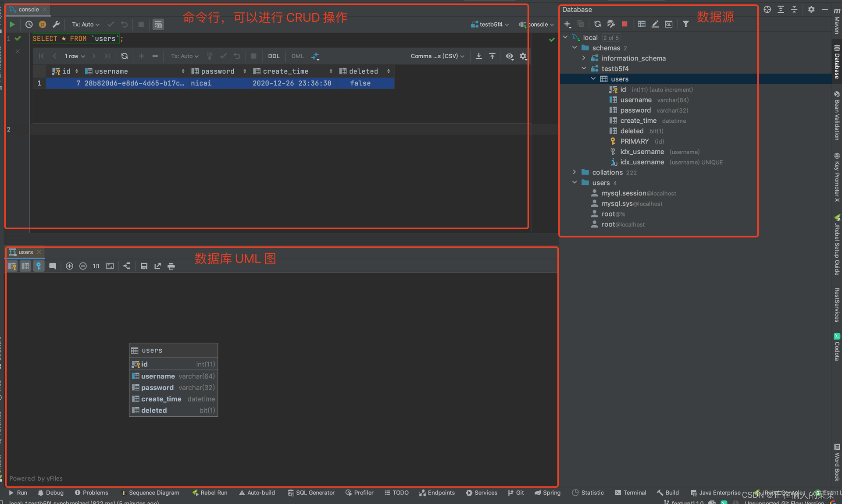Add a new data source with the plus icon
Viewport: 842px width, 504px height.
(x=567, y=24)
